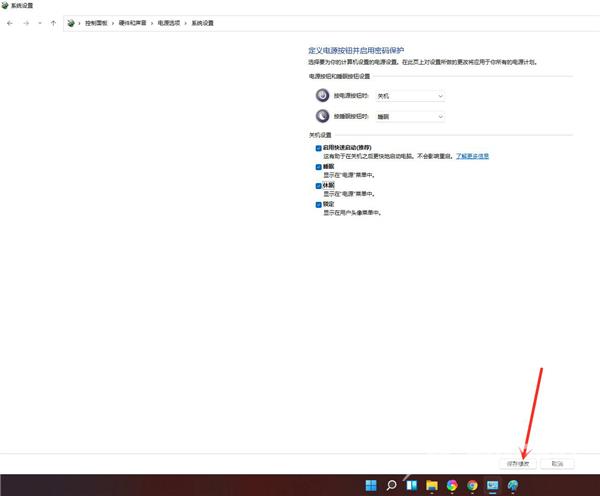The image size is (600, 496).
Task: Open taskbar Search magnifier
Action: point(391,485)
